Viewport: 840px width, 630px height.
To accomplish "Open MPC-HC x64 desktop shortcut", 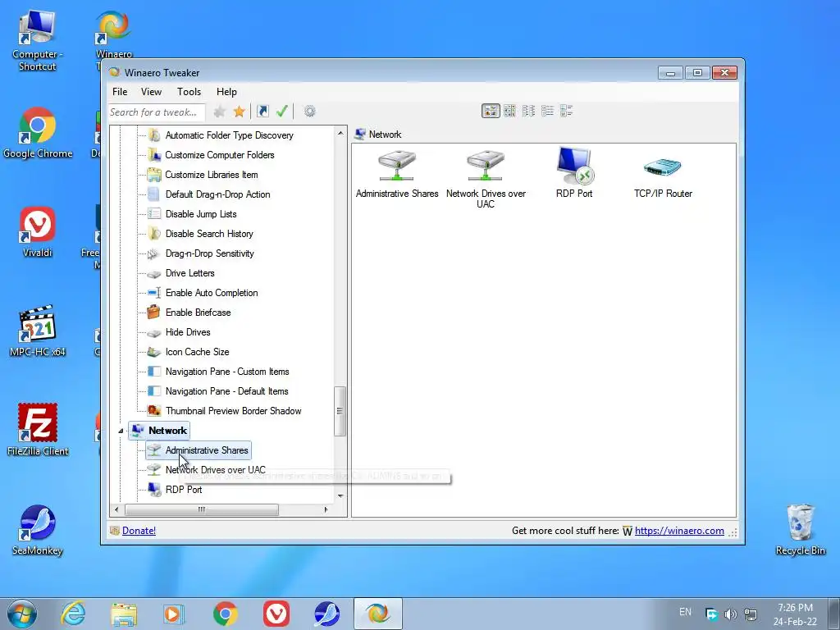I will (x=38, y=331).
